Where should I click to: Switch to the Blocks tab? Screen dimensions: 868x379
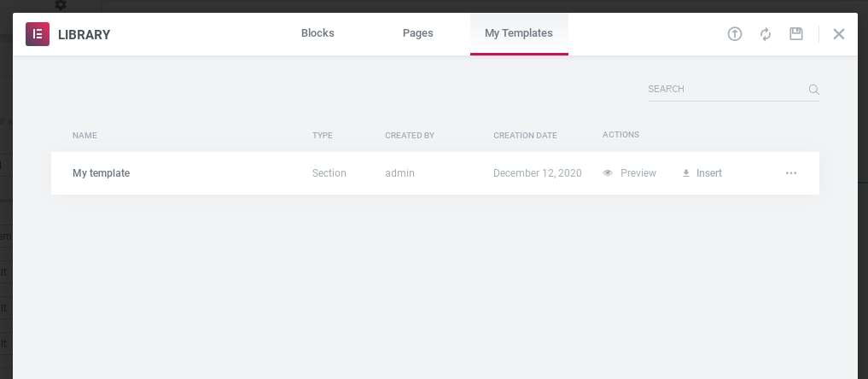317,33
